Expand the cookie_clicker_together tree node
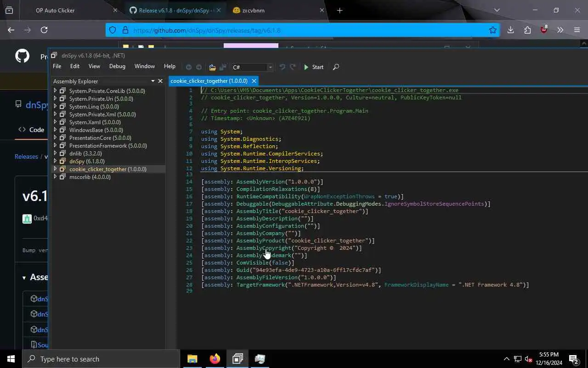The height and width of the screenshot is (368, 588). coord(55,169)
